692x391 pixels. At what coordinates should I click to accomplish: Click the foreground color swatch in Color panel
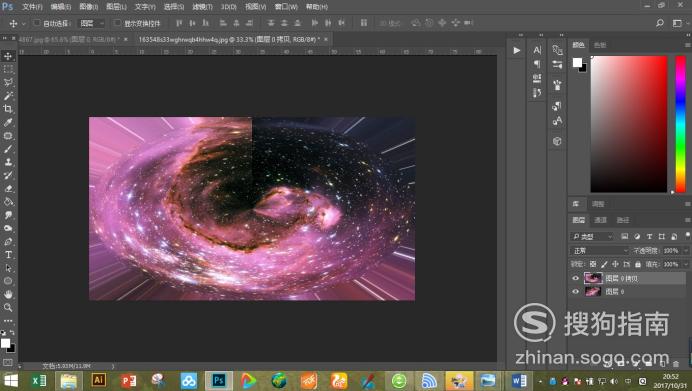pyautogui.click(x=577, y=62)
